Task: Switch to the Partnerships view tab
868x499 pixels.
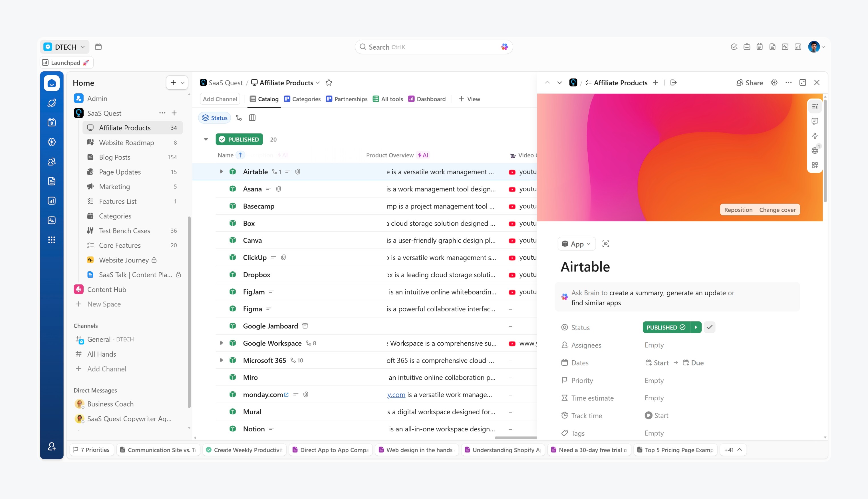Action: click(347, 99)
